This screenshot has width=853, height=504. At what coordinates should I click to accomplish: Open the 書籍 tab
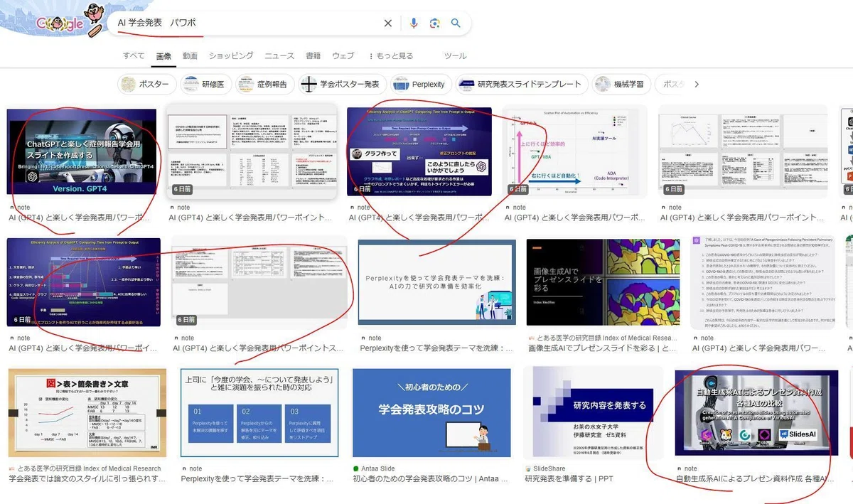(x=313, y=56)
